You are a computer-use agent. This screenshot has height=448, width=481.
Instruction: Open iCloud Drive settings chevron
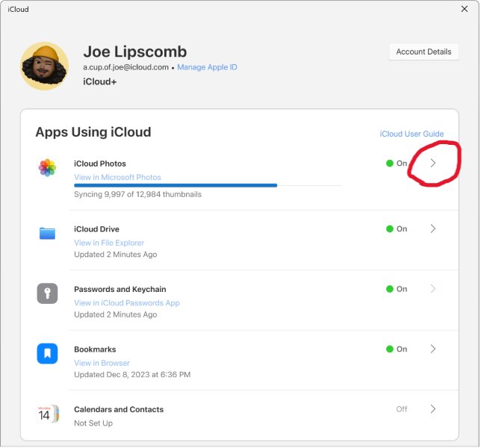pos(433,228)
